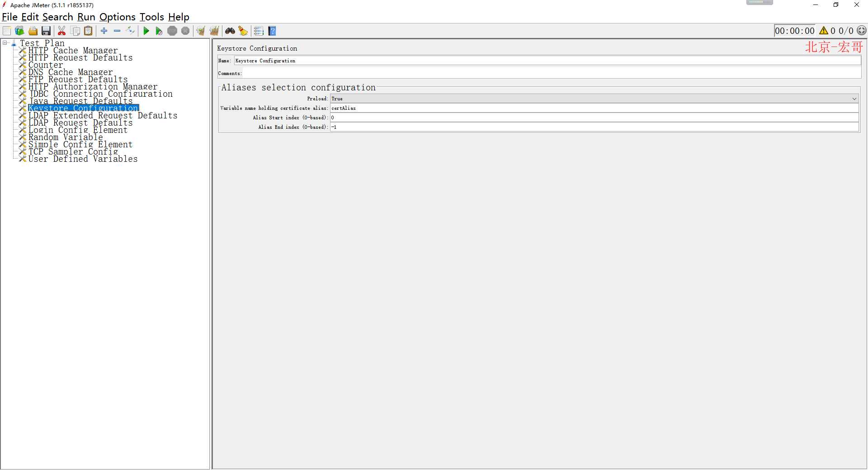
Task: Open the Edit menu
Action: pyautogui.click(x=30, y=17)
